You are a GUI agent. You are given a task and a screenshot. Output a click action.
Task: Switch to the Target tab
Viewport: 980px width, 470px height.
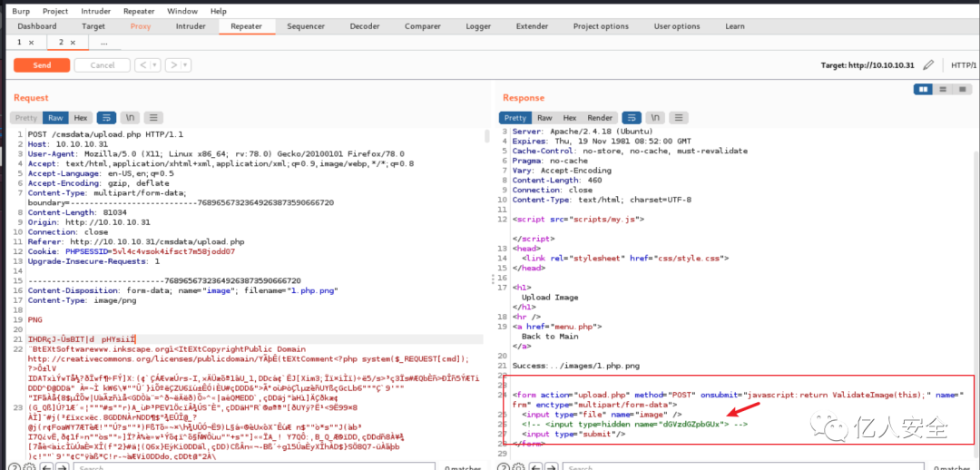tap(93, 26)
